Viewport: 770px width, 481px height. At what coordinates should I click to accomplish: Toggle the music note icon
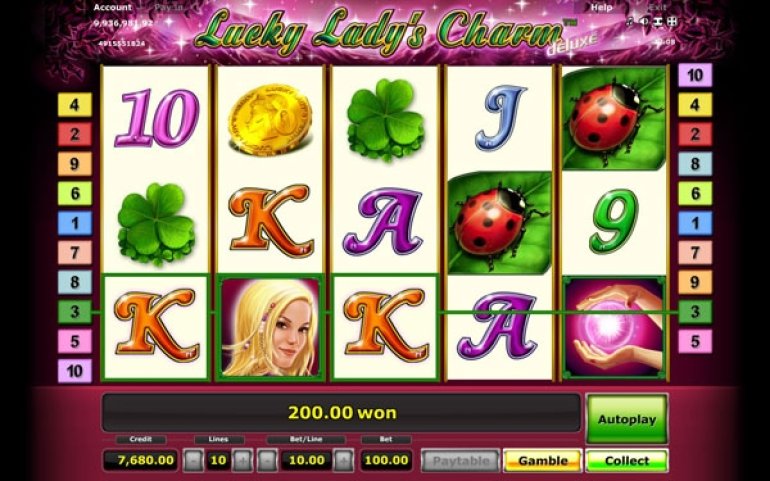(630, 22)
